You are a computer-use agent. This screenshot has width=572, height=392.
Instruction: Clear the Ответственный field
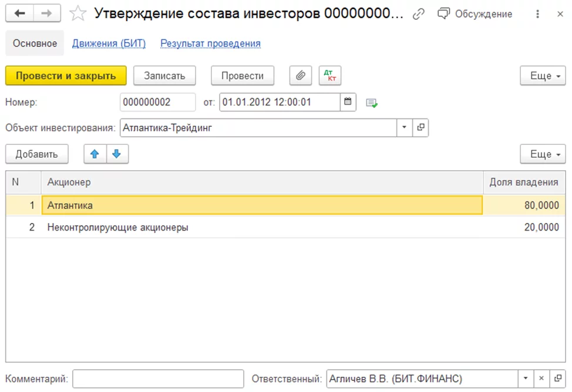click(x=542, y=379)
